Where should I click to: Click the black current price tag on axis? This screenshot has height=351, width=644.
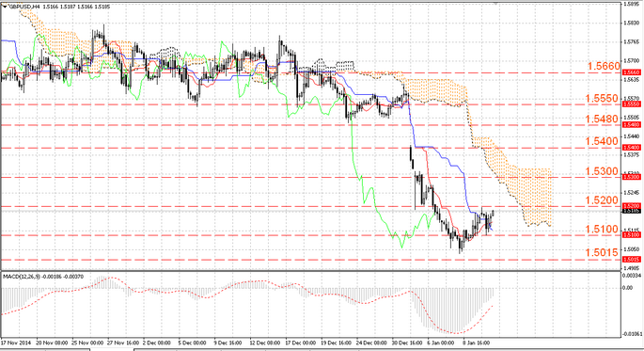632,211
